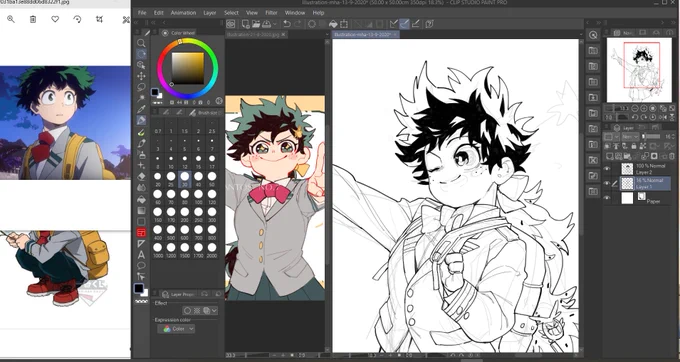Click the Scale/Rotate transform icon in command bar
Screen dimensions: 680x362
344,24
